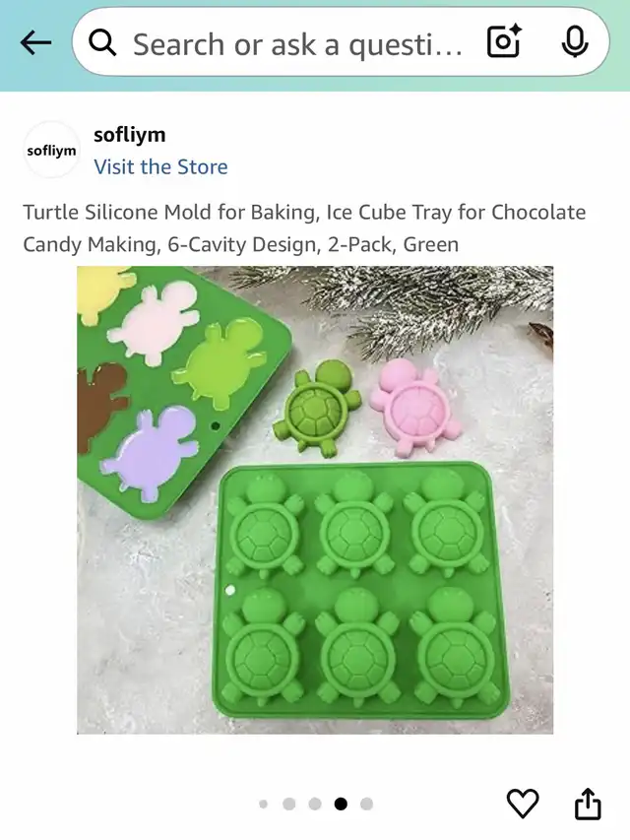Open the camera lens visual search
The height and width of the screenshot is (840, 630).
[504, 41]
